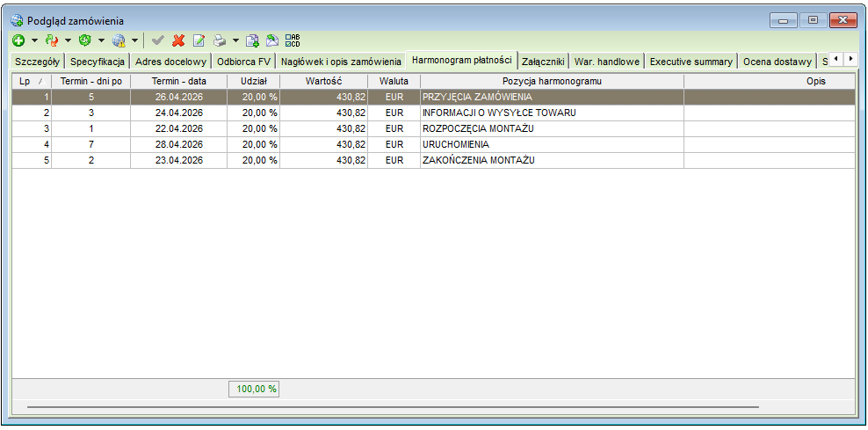Click days value 7 in URUCHOMIENIA row
This screenshot has height=430, width=868.
tap(90, 144)
